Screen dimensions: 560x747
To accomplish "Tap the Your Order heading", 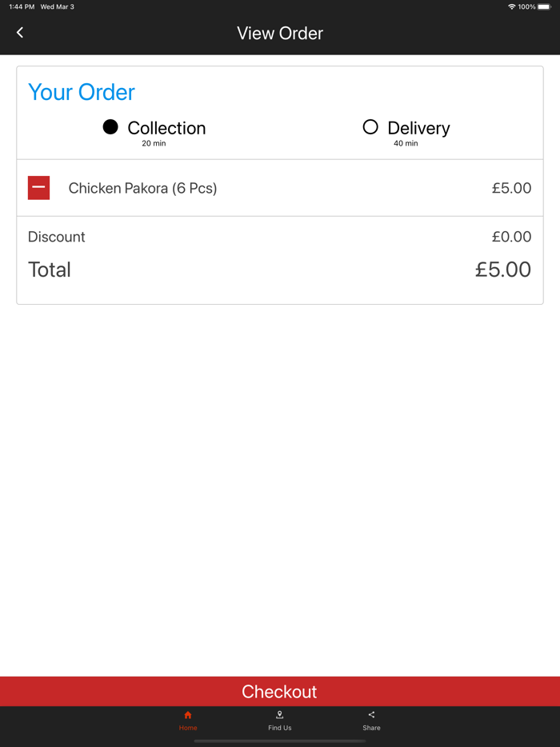I will tap(82, 92).
